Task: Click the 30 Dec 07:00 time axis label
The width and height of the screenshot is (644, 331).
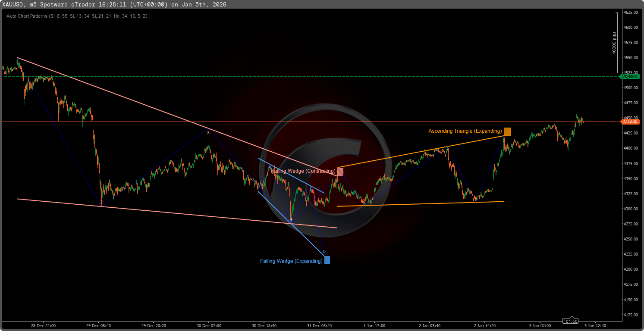Action: [x=209, y=325]
